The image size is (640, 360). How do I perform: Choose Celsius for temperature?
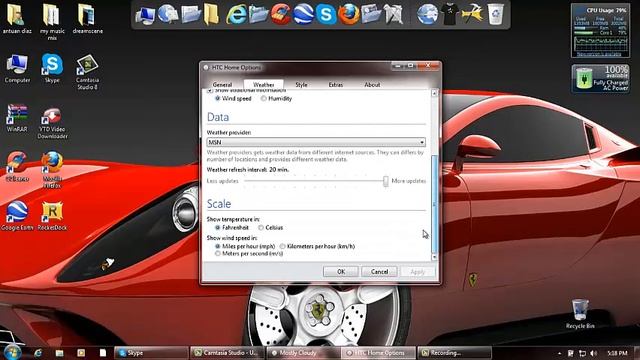[261, 227]
